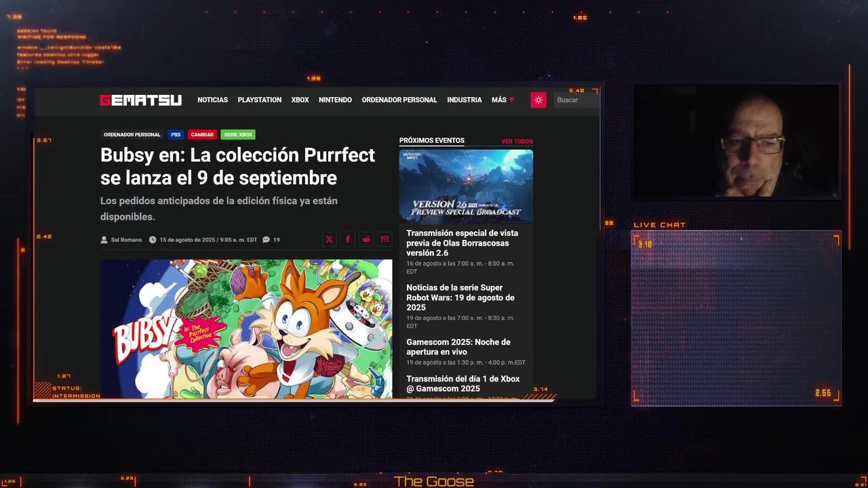
Task: Open the Version 2.6 Preview Broadcast thumbnail
Action: tap(466, 186)
